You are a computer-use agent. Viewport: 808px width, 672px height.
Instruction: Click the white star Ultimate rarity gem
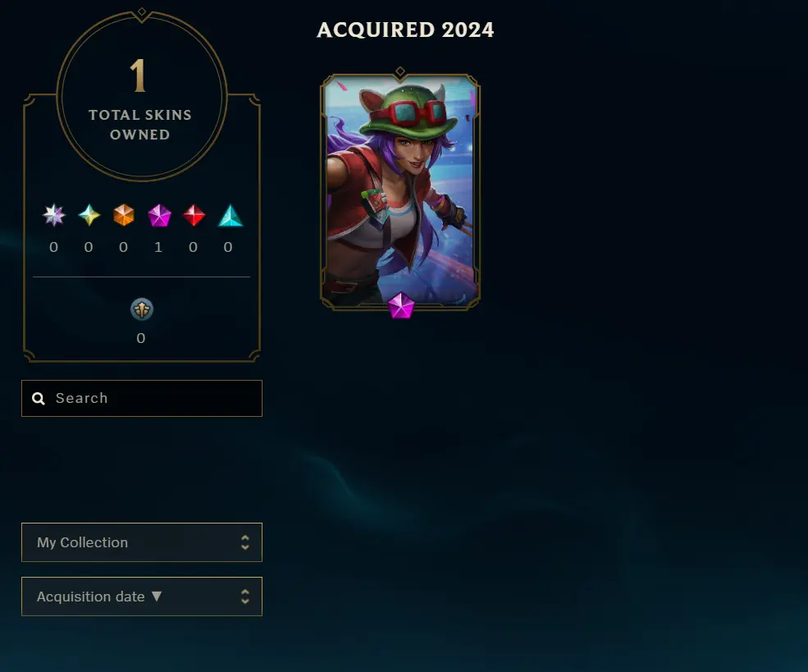pyautogui.click(x=53, y=216)
